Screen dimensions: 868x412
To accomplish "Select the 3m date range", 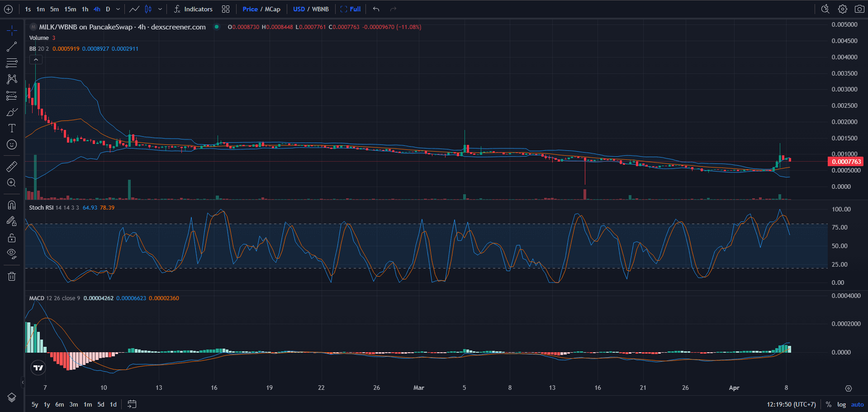I will [74, 404].
